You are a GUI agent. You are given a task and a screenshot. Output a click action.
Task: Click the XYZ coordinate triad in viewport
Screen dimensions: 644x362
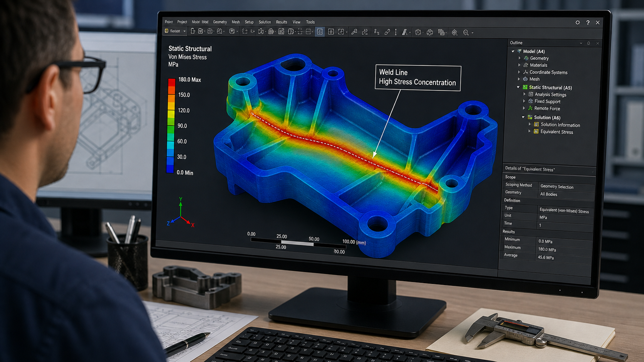(x=181, y=213)
